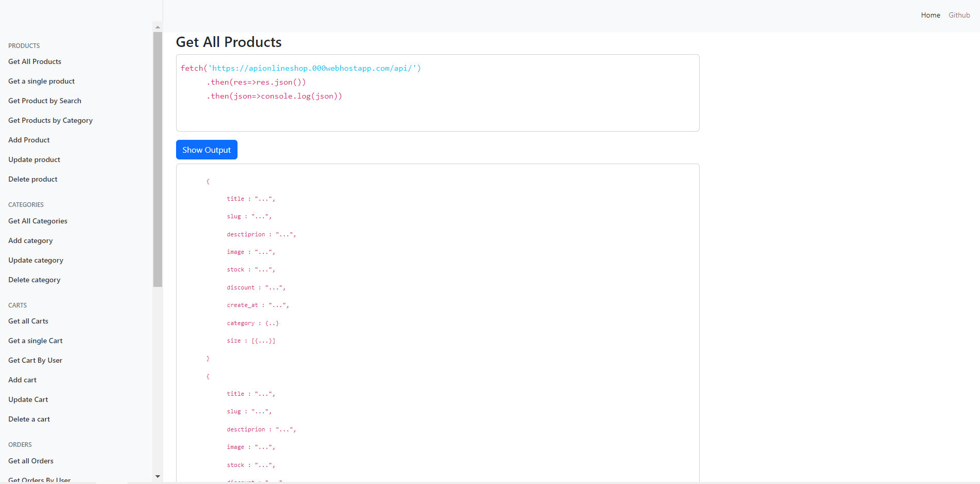Open the Home link in top navigation

[x=930, y=15]
